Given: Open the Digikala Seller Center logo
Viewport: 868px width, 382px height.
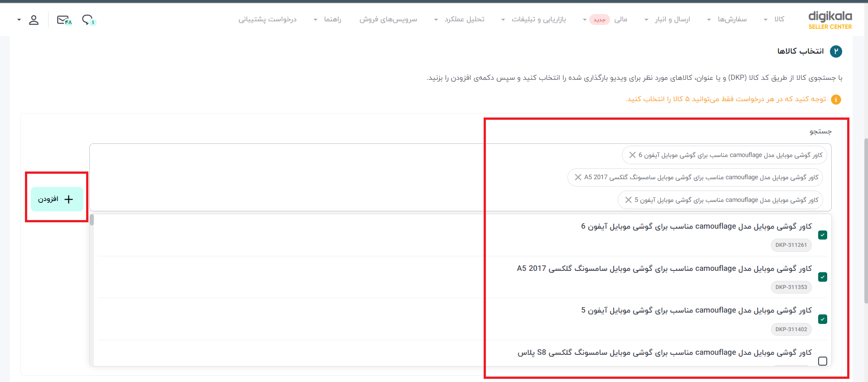Looking at the screenshot, I should [x=830, y=20].
